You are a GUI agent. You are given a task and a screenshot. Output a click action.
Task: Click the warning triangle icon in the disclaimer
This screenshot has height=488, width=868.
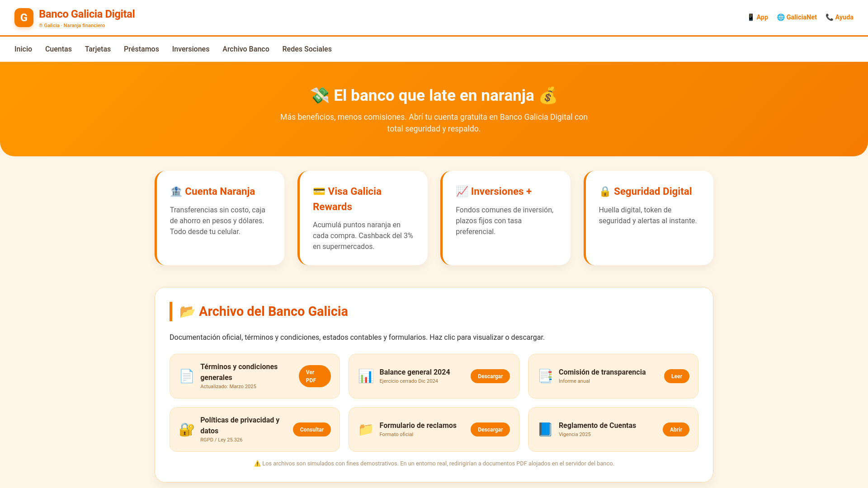coord(257,464)
